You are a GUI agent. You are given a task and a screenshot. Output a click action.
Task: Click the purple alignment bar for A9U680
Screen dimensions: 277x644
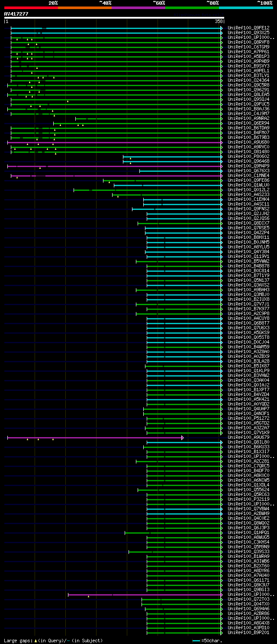point(115,142)
